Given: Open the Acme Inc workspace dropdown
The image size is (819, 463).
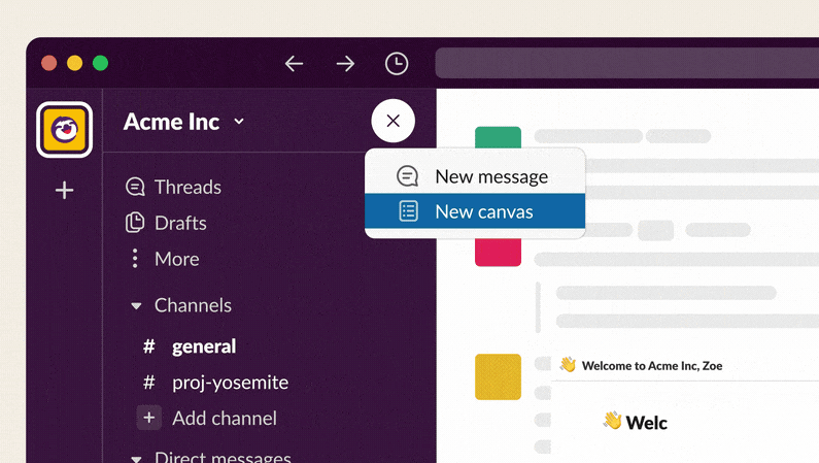Looking at the screenshot, I should point(184,122).
